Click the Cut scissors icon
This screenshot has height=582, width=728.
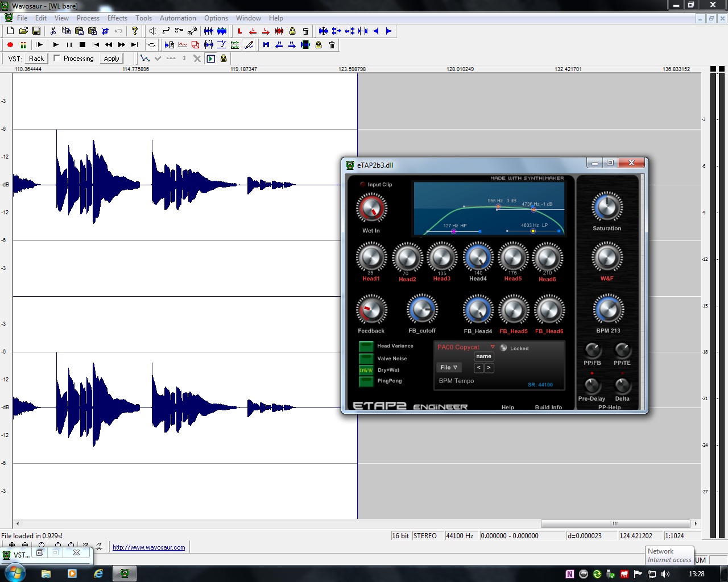pyautogui.click(x=53, y=31)
